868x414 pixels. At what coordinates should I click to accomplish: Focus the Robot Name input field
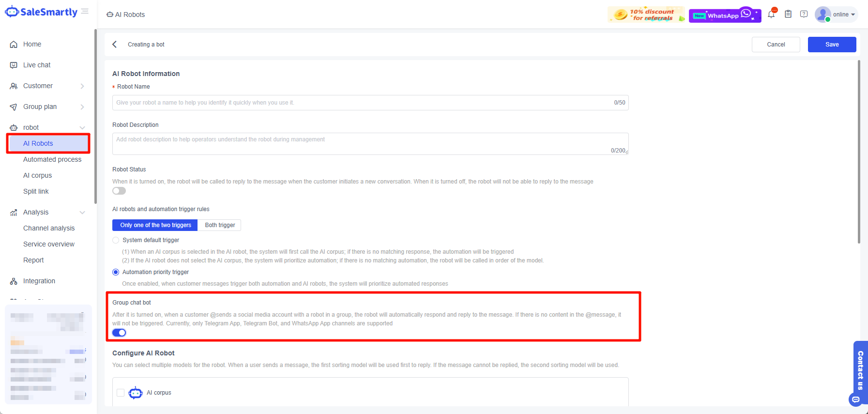tap(370, 103)
